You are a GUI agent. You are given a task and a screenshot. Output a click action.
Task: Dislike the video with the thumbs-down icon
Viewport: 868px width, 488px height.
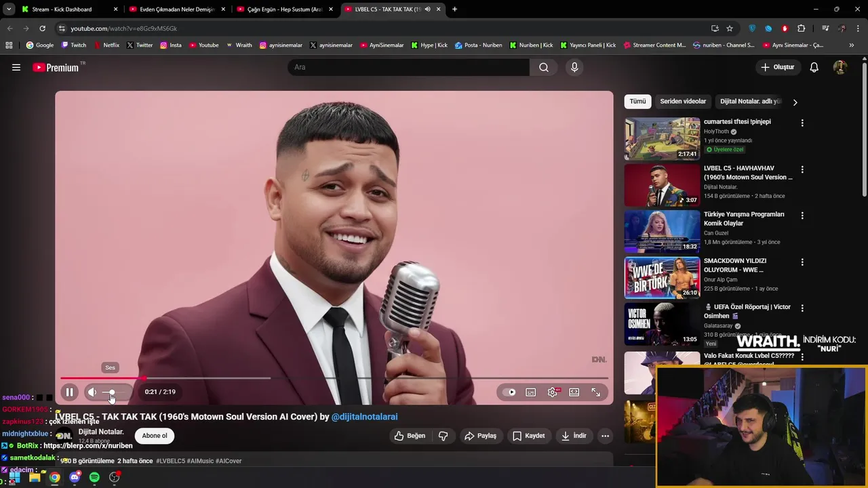[443, 436]
